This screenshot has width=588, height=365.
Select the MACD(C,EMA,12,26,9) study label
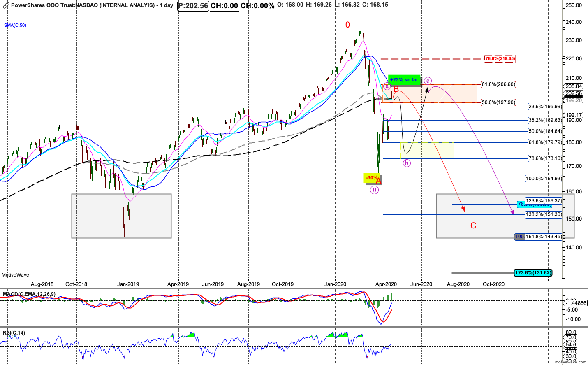[29, 294]
